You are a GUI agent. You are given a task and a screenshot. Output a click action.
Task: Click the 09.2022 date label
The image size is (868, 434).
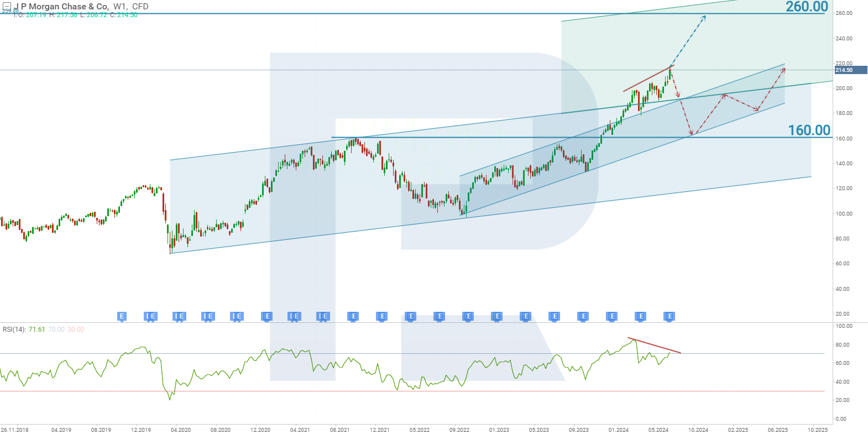pyautogui.click(x=459, y=430)
